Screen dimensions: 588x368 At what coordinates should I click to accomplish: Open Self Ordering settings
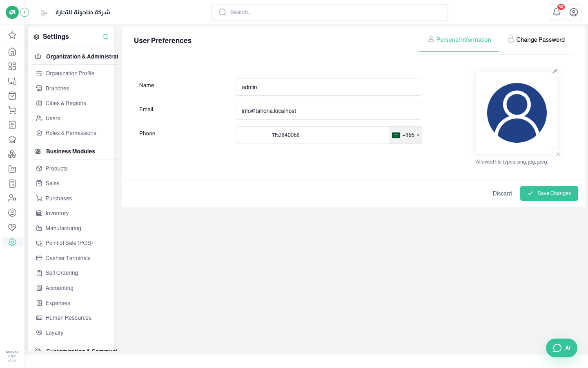tap(62, 273)
